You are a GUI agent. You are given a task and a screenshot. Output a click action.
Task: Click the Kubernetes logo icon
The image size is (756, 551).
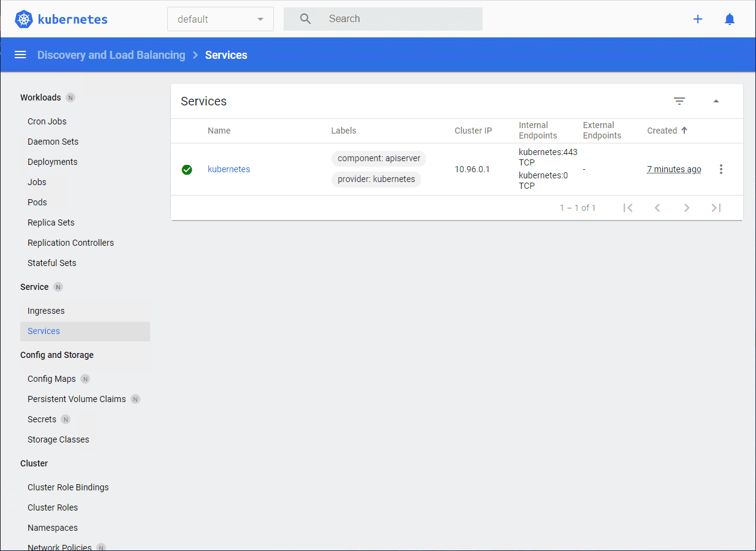pyautogui.click(x=23, y=19)
